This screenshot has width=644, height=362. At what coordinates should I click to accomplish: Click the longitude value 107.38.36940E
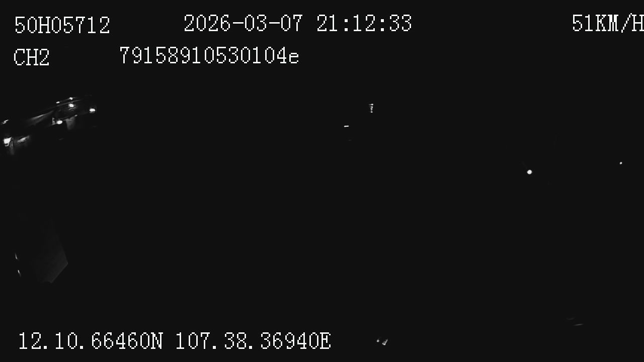coord(253,341)
